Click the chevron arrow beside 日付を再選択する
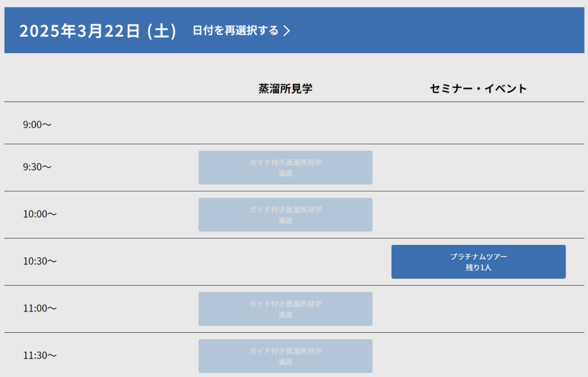Image resolution: width=588 pixels, height=377 pixels. tap(287, 30)
